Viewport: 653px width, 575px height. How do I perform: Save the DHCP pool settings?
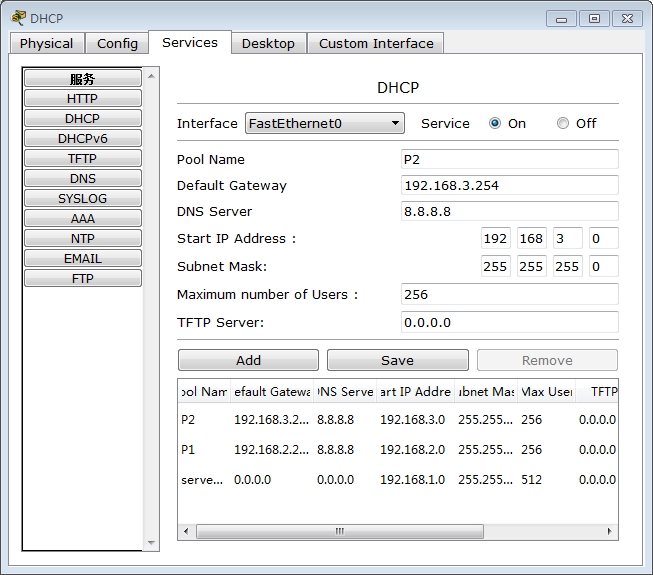pyautogui.click(x=397, y=360)
